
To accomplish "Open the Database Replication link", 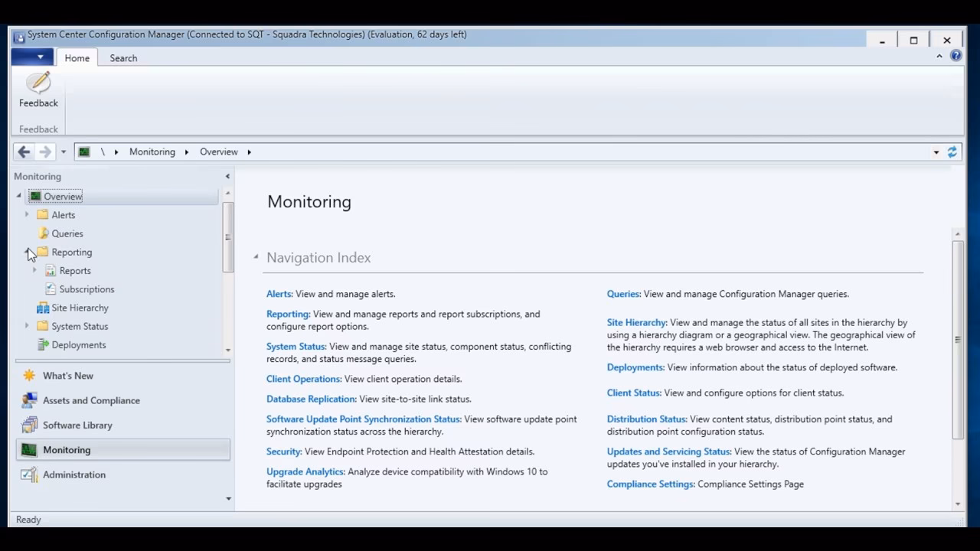I will tap(312, 399).
